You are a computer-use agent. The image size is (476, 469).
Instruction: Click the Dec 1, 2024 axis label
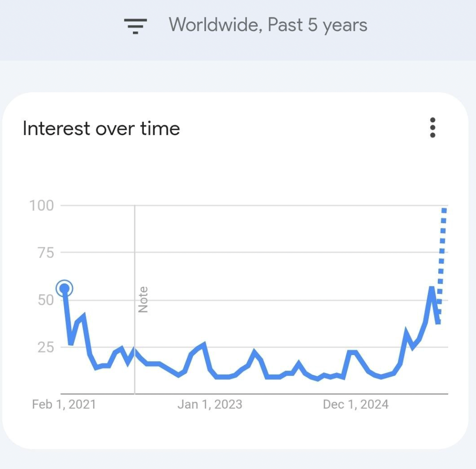[x=355, y=404]
